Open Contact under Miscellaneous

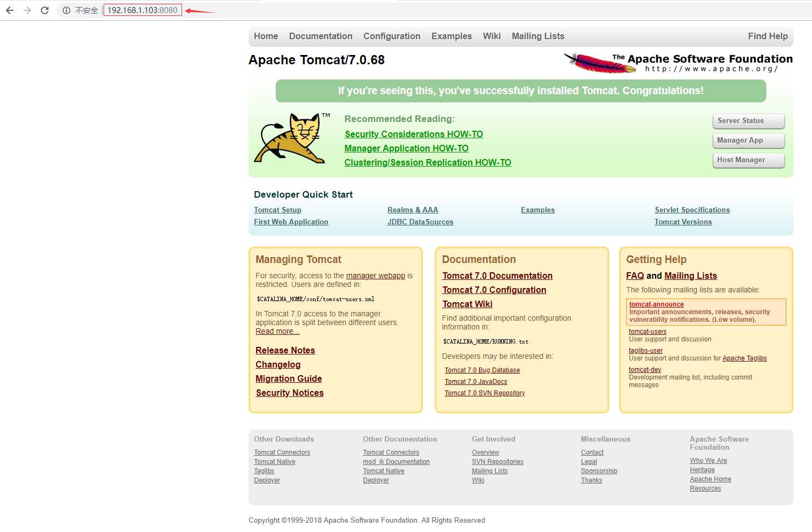click(592, 452)
